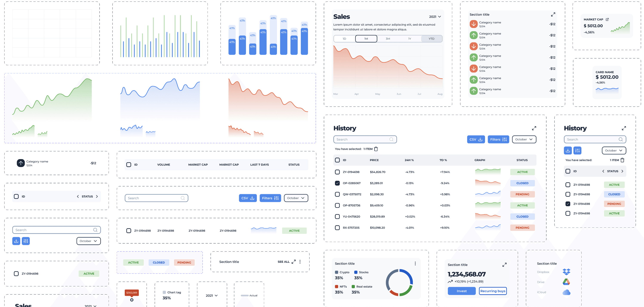Open the standalone 2021 dropdown component
The width and height of the screenshot is (644, 307).
(x=212, y=296)
